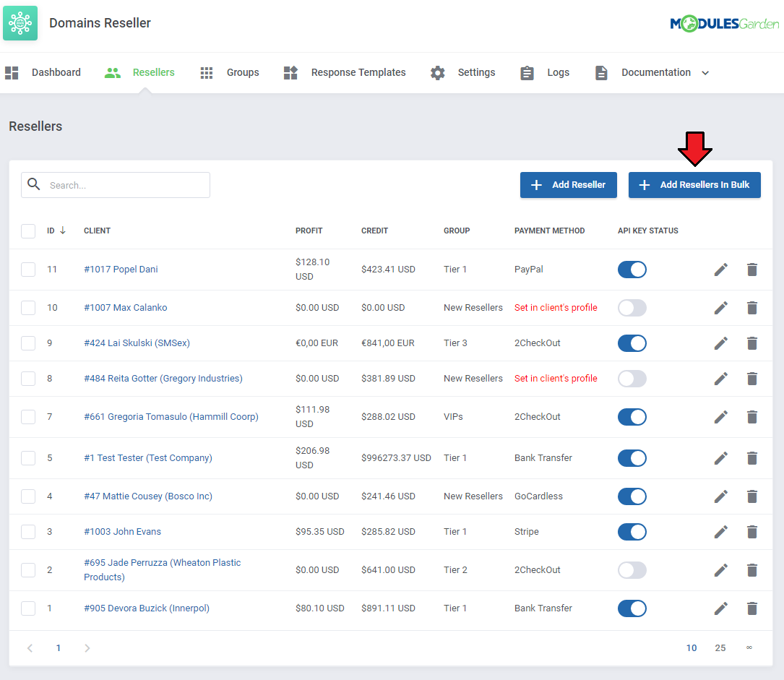Go to Response Templates tab
784x680 pixels.
point(345,73)
